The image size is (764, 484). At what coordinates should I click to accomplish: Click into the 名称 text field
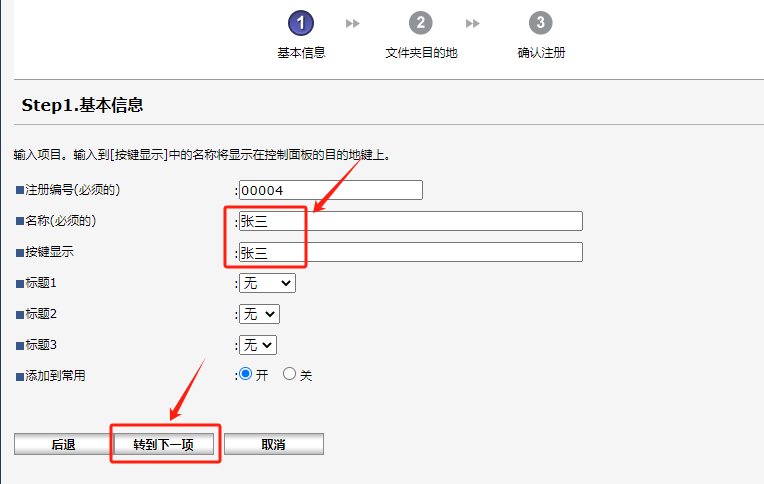click(410, 221)
